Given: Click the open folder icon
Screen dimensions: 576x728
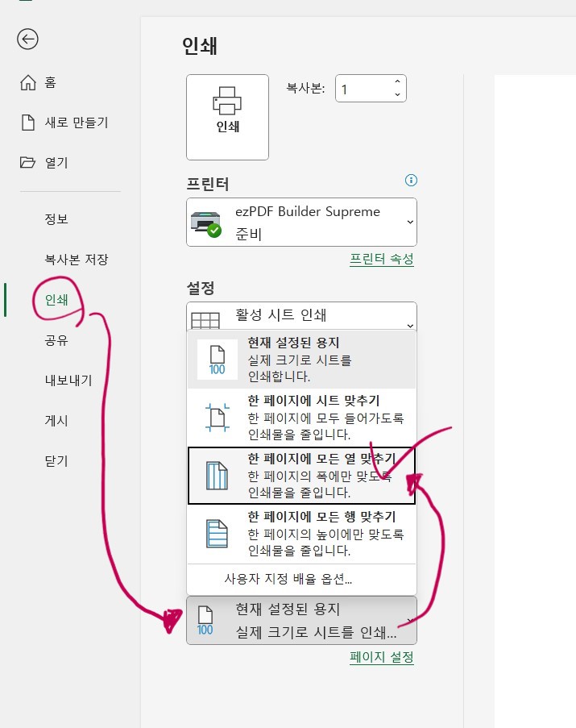Looking at the screenshot, I should 28,162.
